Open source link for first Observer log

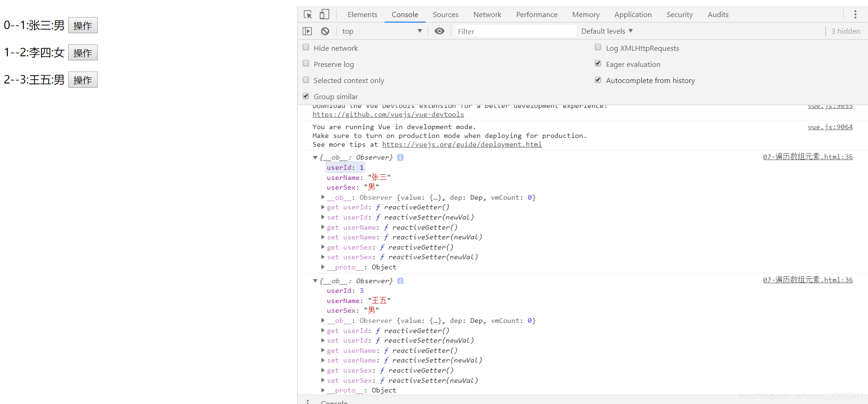click(808, 157)
